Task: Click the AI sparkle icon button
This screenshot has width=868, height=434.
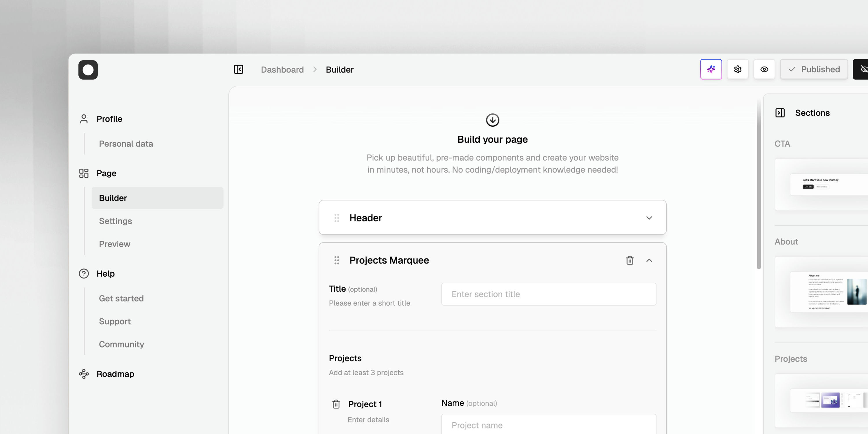Action: (711, 69)
